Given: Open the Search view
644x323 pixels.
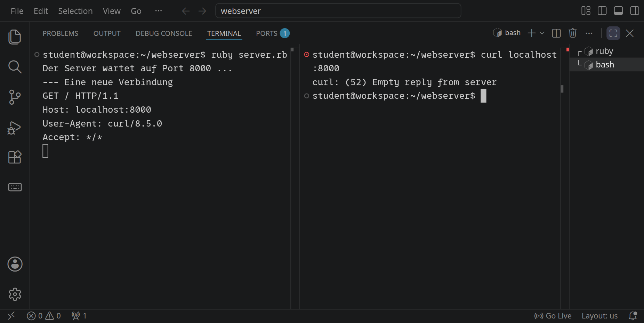Looking at the screenshot, I should [15, 67].
